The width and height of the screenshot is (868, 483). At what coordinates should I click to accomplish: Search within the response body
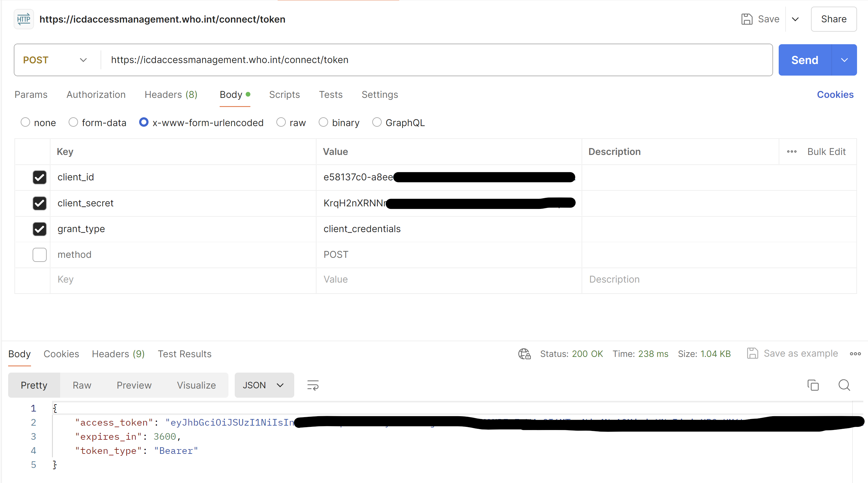click(844, 385)
